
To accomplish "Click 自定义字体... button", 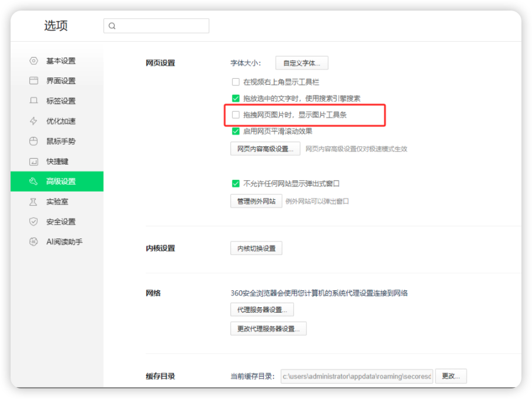I will (x=302, y=63).
